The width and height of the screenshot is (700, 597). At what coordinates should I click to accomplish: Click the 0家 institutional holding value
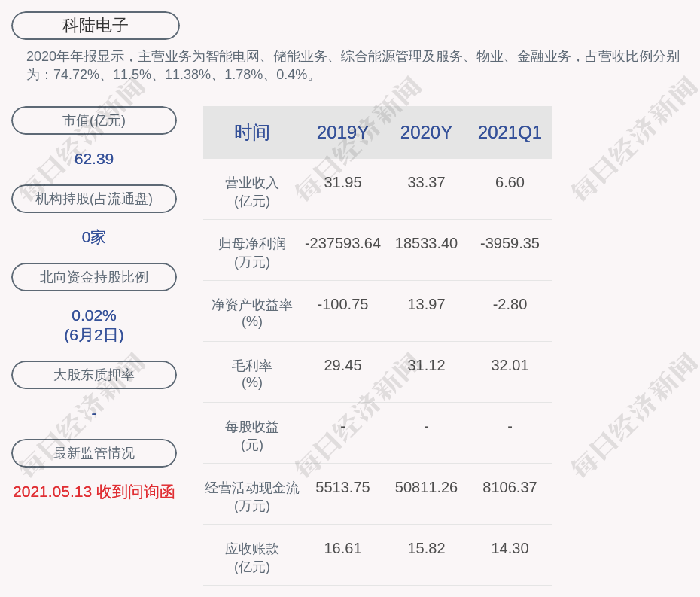pyautogui.click(x=94, y=237)
